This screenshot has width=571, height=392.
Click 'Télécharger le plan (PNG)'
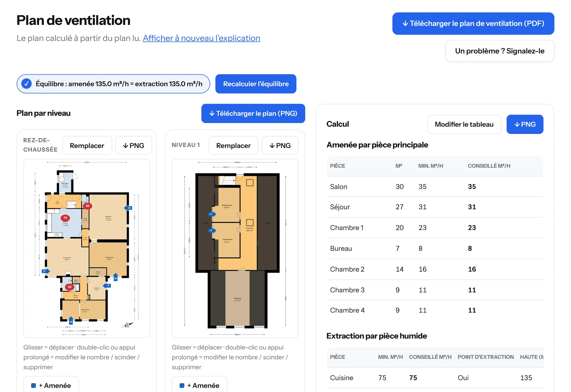click(x=253, y=113)
